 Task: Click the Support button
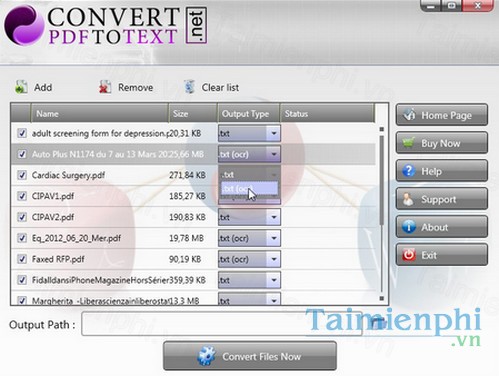(442, 199)
